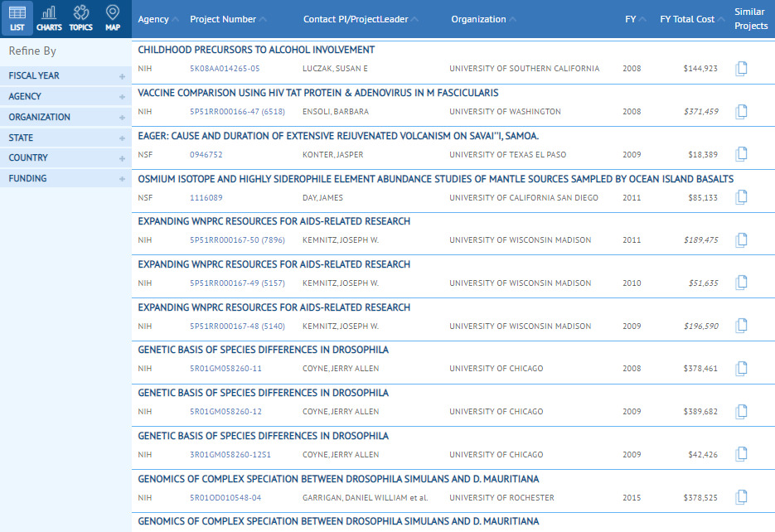Open Expanding WNPRC Resources title for FY 2011
Viewport: 775px width, 532px height.
click(x=274, y=221)
